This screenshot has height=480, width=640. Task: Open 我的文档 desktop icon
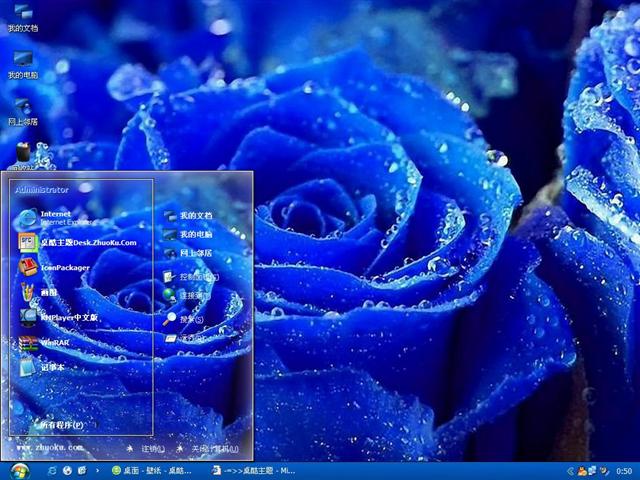point(22,17)
